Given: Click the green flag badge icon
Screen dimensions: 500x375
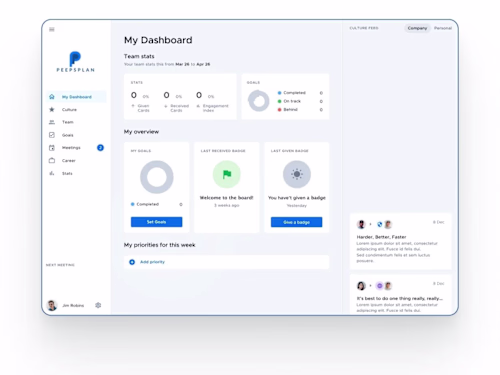Looking at the screenshot, I should 227,174.
